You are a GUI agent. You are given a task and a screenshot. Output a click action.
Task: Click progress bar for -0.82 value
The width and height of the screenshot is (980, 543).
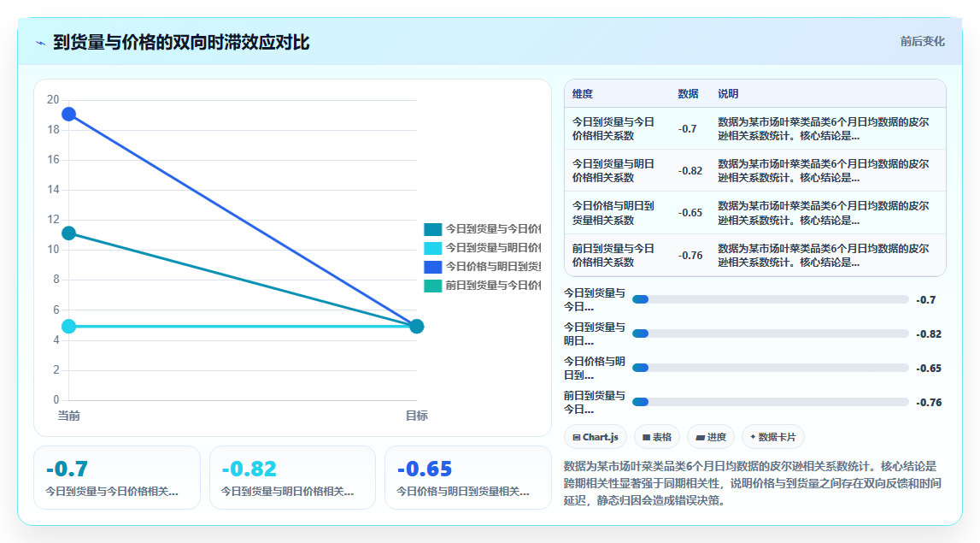pyautogui.click(x=770, y=333)
